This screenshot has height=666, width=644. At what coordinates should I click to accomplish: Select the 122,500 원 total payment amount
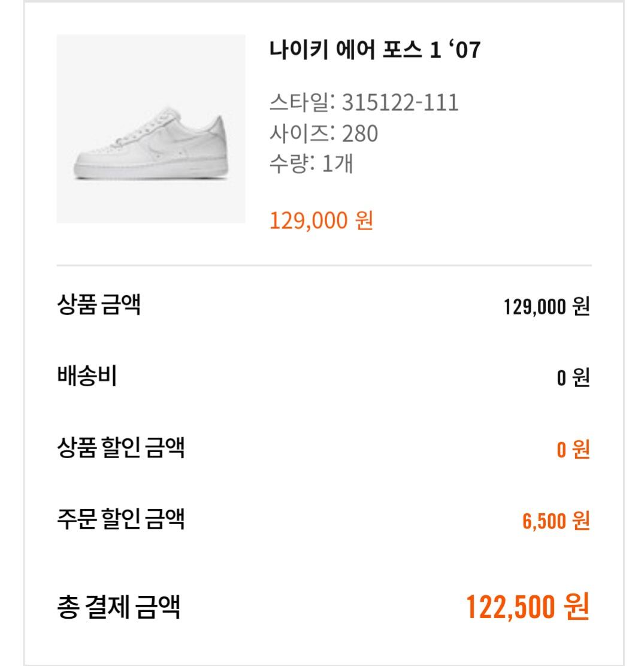click(x=527, y=607)
